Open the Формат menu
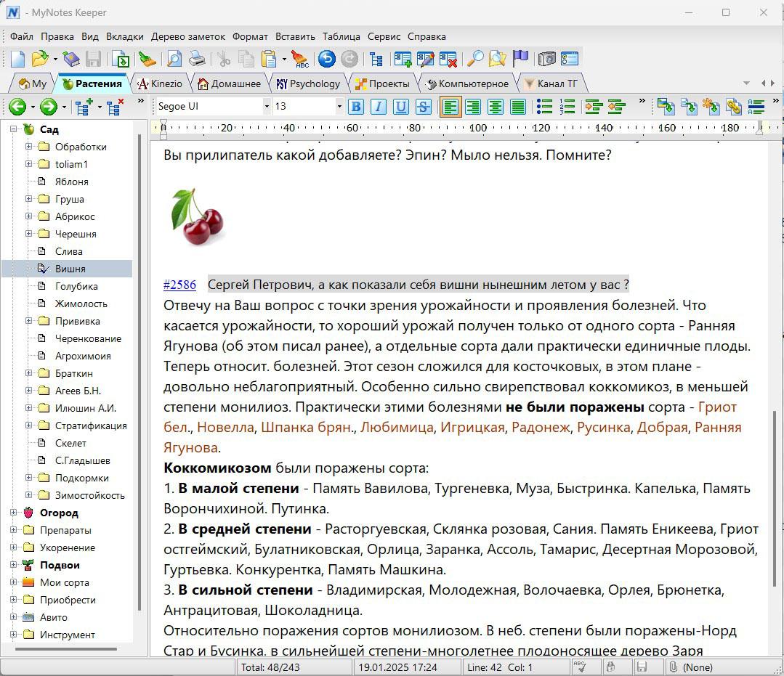Viewport: 784px width, 676px height. tap(250, 36)
